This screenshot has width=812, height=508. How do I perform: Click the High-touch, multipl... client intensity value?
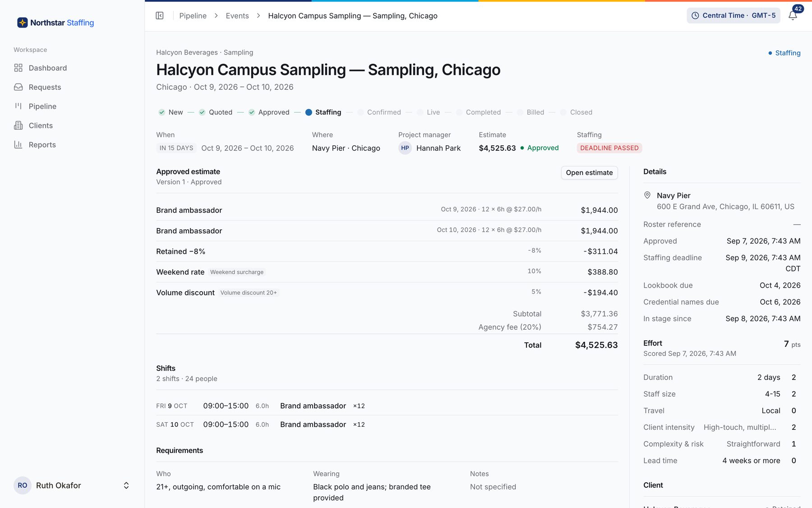point(740,427)
